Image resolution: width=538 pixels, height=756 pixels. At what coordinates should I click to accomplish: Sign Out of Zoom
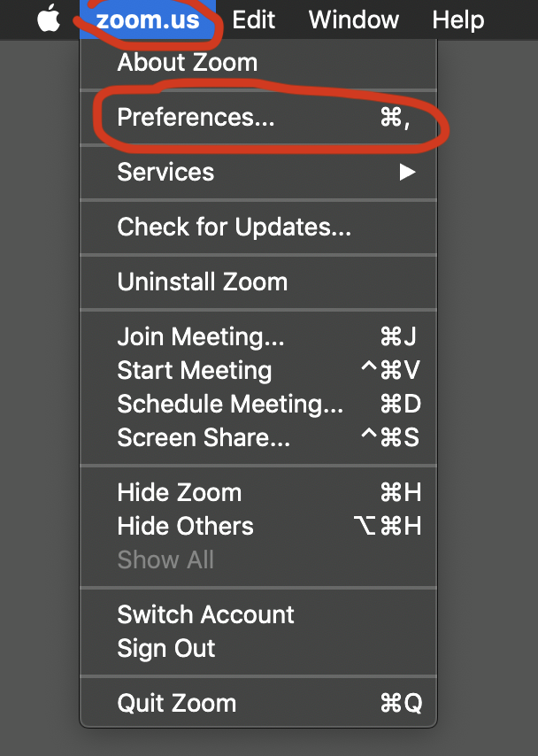tap(165, 649)
